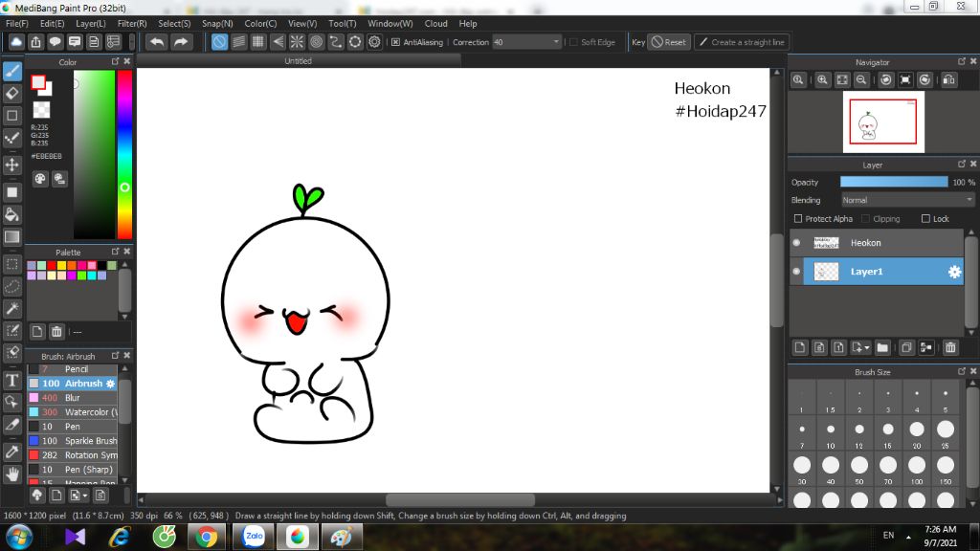Click Create a straight line button
The height and width of the screenshot is (551, 980).
742,42
